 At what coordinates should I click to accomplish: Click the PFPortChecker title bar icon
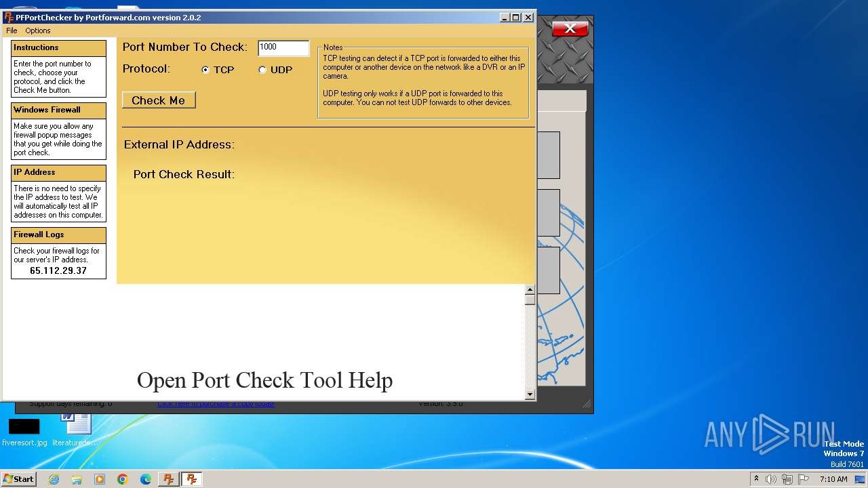9,18
